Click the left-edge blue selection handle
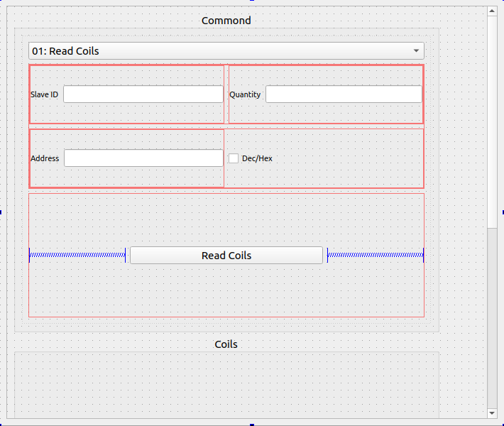The height and width of the screenshot is (426, 504). pos(1,212)
